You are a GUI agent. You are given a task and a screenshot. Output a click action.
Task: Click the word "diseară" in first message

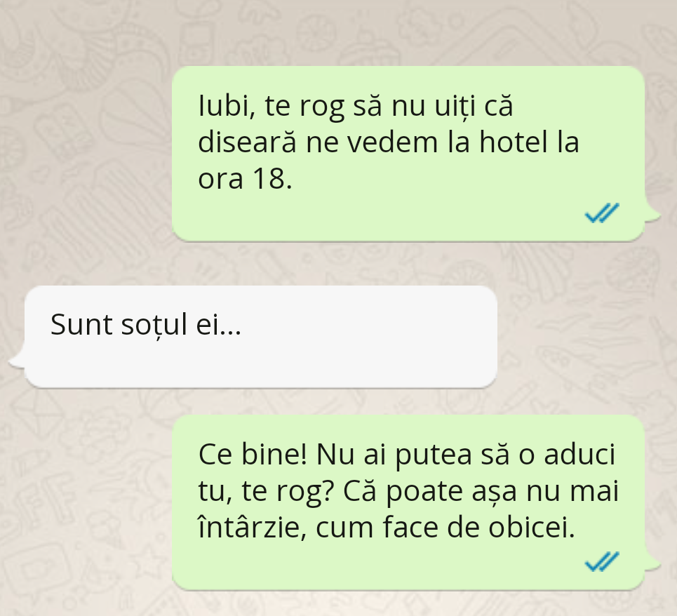[x=247, y=142]
